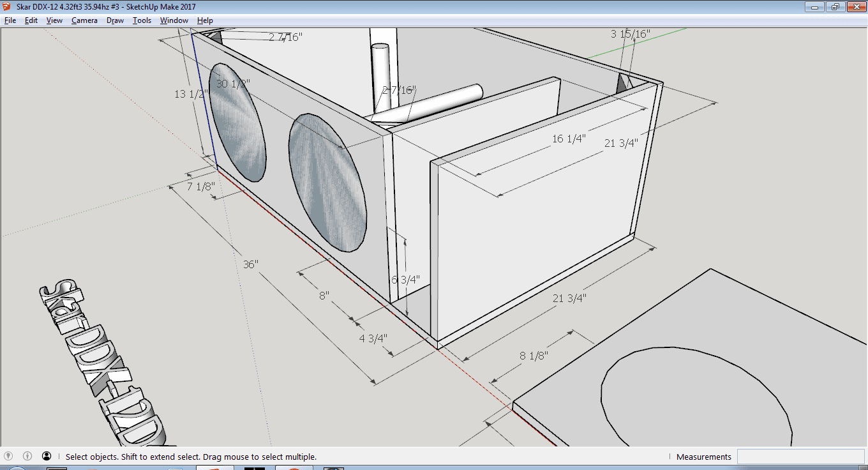Image resolution: width=868 pixels, height=470 pixels.
Task: Open the Camera menu
Action: pos(84,20)
